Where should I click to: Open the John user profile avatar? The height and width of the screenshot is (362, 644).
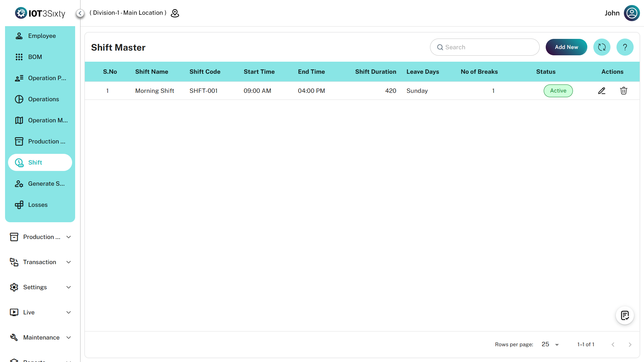point(632,13)
